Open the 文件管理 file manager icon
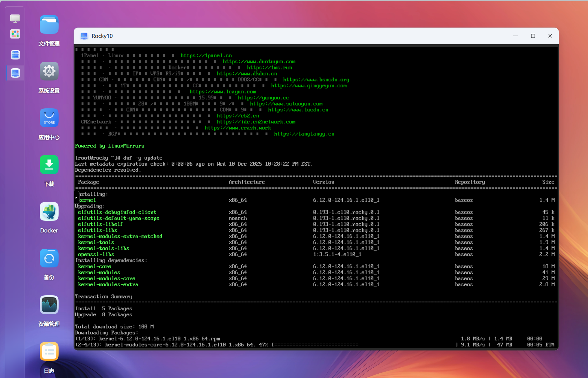The image size is (588, 378). point(49,25)
